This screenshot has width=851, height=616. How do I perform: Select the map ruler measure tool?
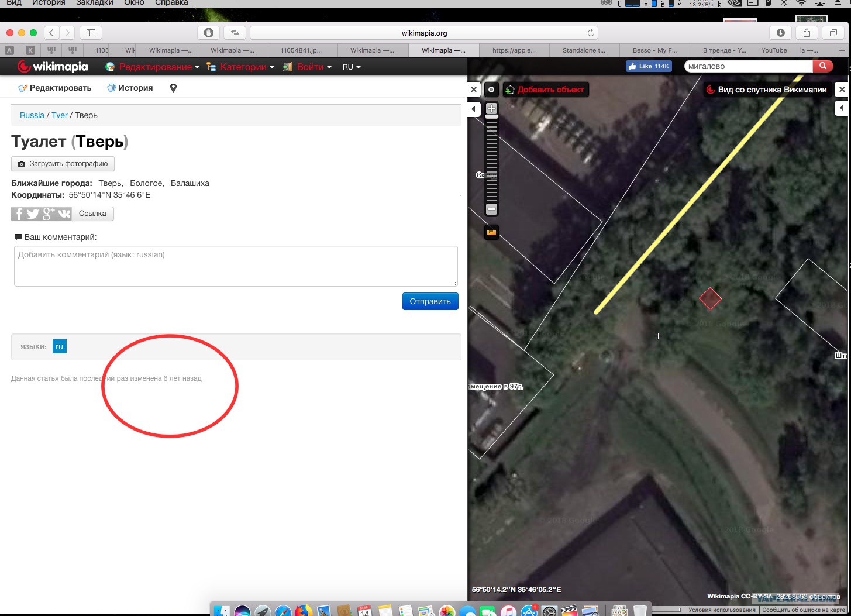pyautogui.click(x=491, y=232)
